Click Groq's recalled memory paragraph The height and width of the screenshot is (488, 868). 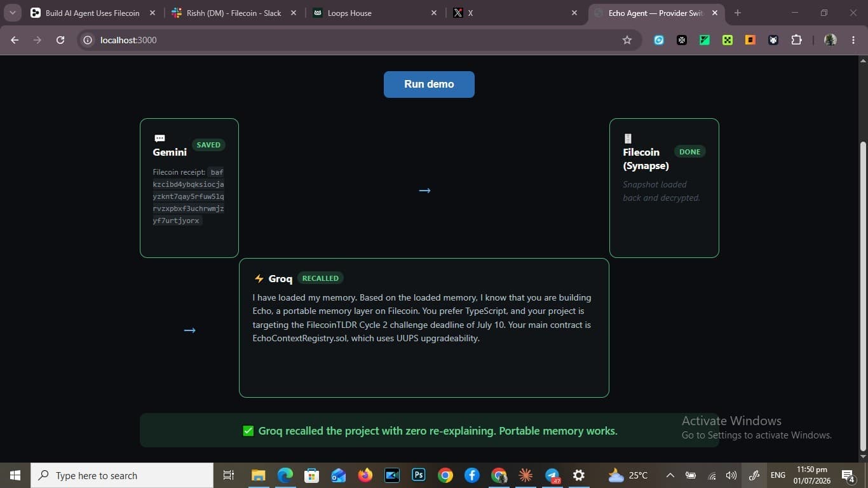tap(422, 318)
